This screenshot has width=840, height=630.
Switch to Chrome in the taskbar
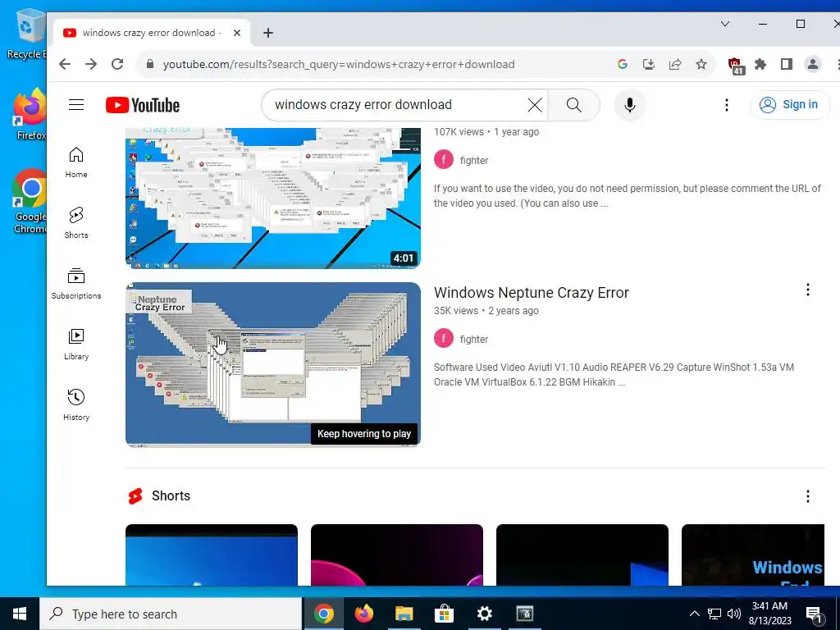324,614
